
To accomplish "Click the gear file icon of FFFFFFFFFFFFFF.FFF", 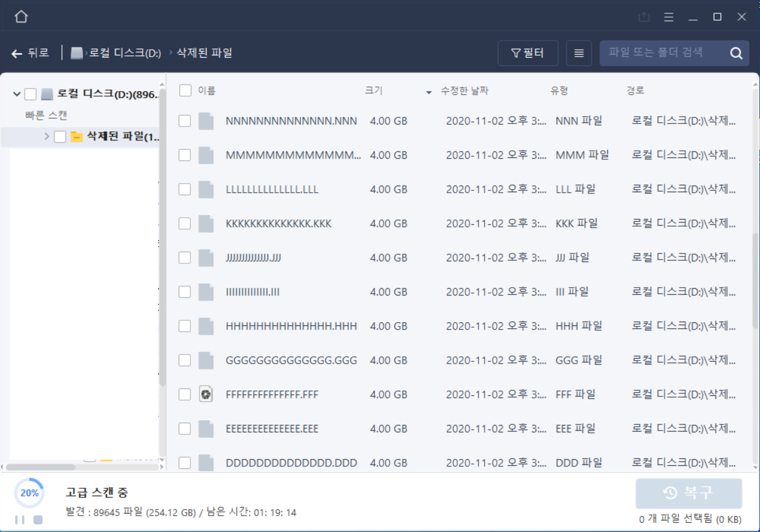I will click(x=206, y=395).
